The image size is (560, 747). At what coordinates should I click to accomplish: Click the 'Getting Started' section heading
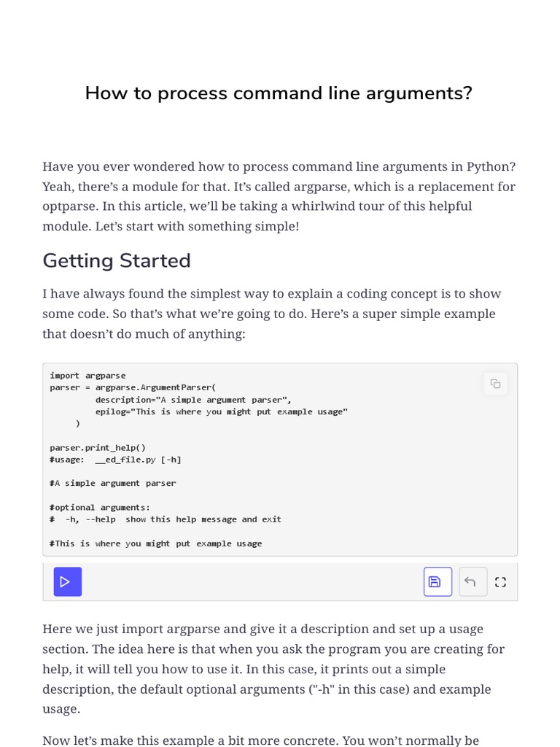(x=117, y=260)
